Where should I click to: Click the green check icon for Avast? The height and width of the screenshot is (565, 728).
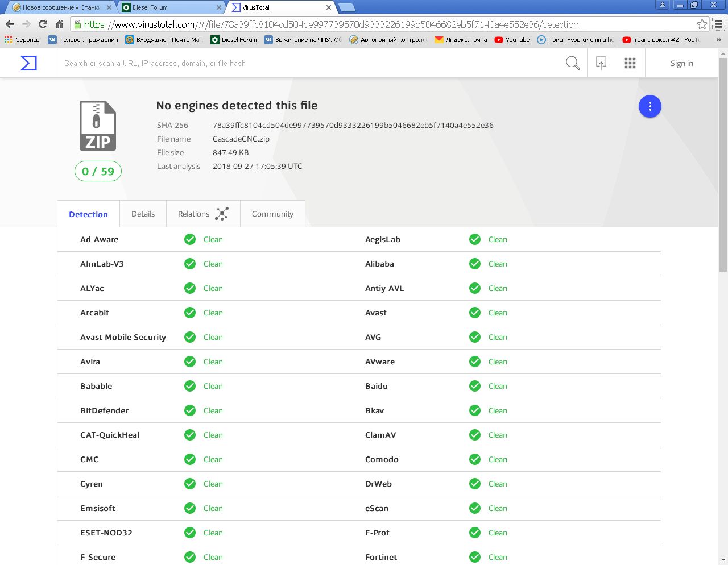point(475,313)
